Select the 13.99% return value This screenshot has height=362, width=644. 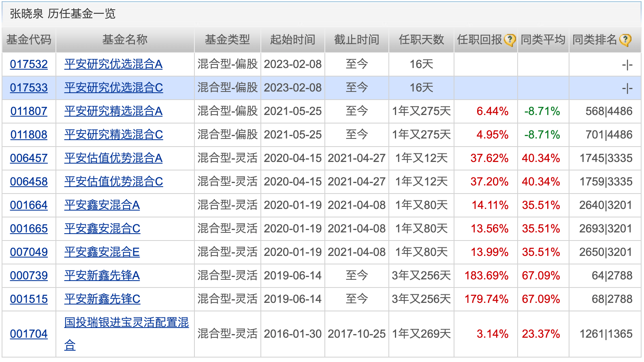coord(489,252)
